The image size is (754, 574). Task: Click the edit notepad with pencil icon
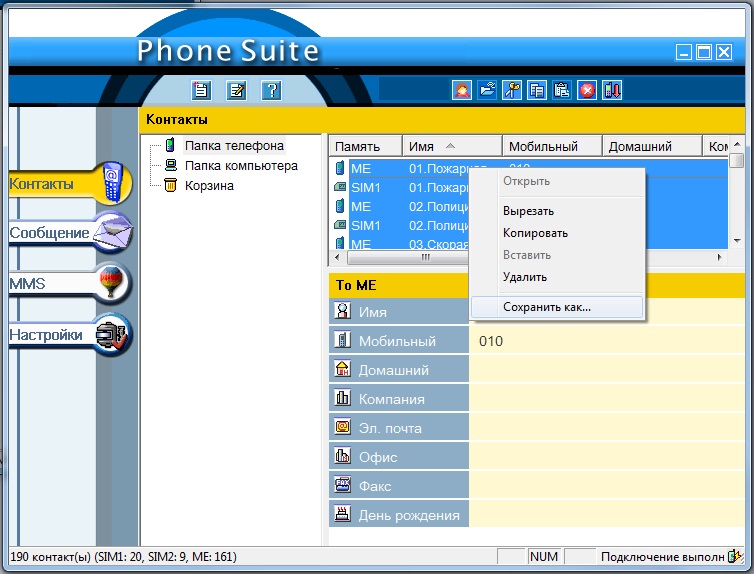[x=236, y=90]
